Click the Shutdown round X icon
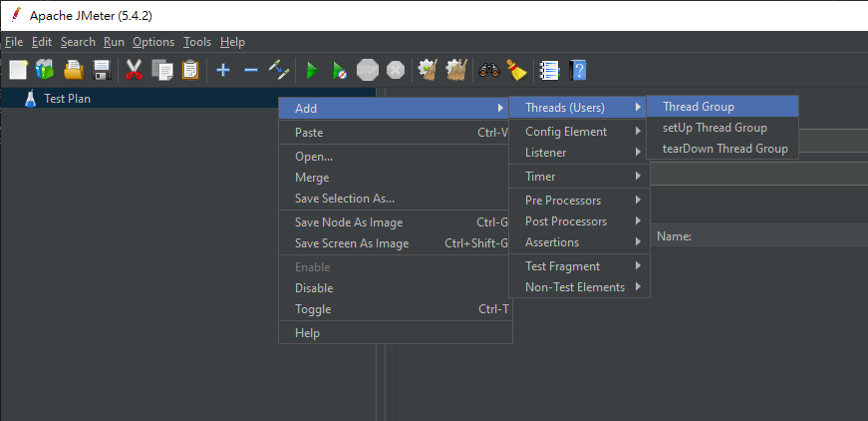The height and width of the screenshot is (421, 868). (396, 71)
